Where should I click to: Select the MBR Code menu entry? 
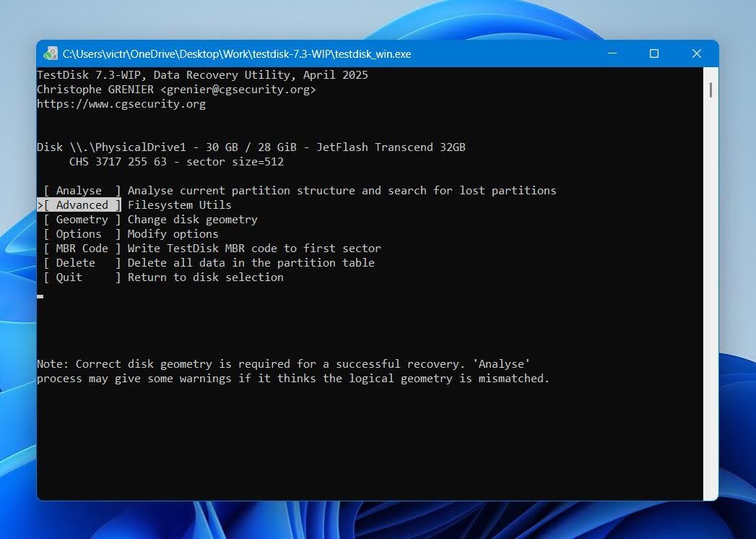[82, 249]
